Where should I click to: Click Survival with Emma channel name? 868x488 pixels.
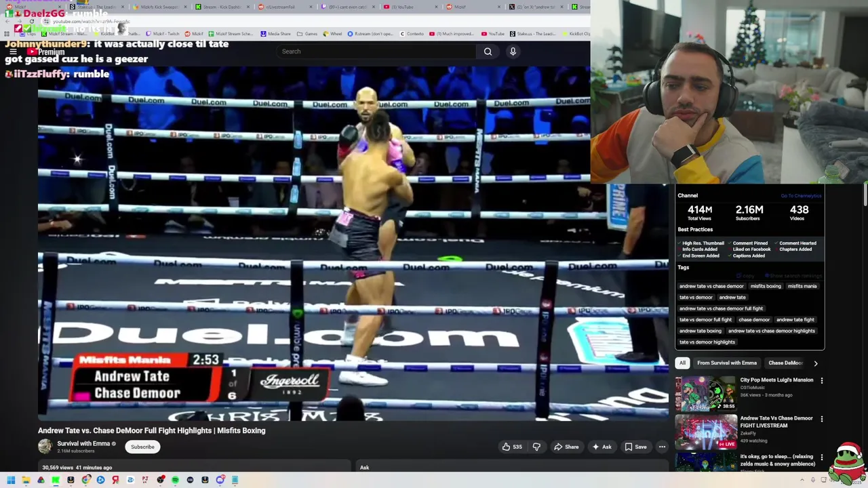click(x=83, y=443)
